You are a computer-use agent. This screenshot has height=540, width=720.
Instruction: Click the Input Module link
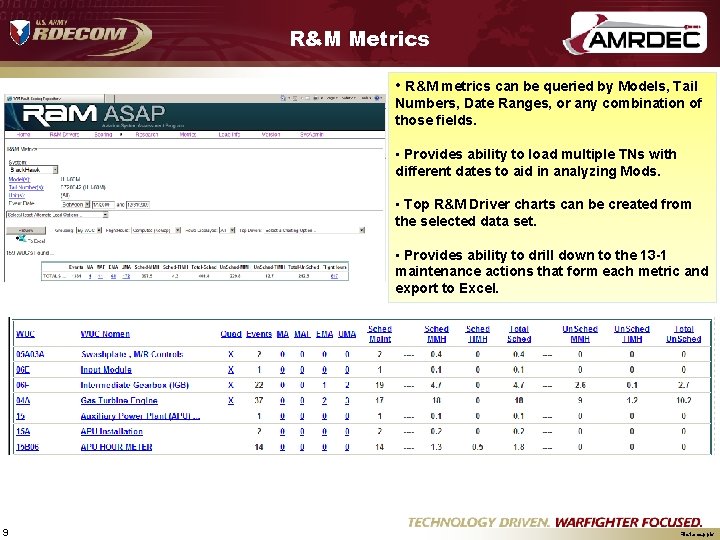[106, 370]
